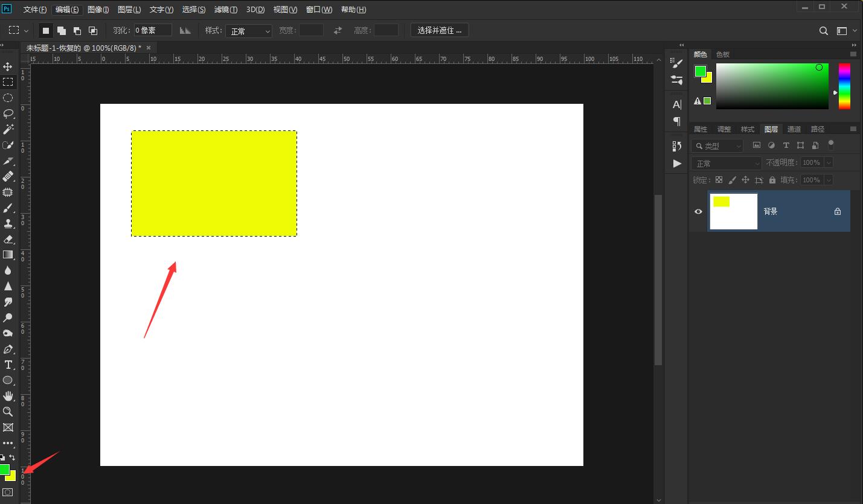Select the Zoom tool in toolbar

click(8, 412)
